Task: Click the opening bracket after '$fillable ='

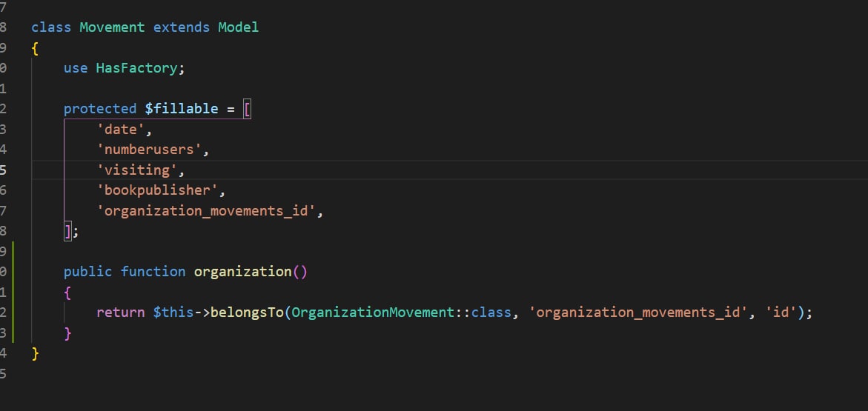Action: (x=247, y=109)
